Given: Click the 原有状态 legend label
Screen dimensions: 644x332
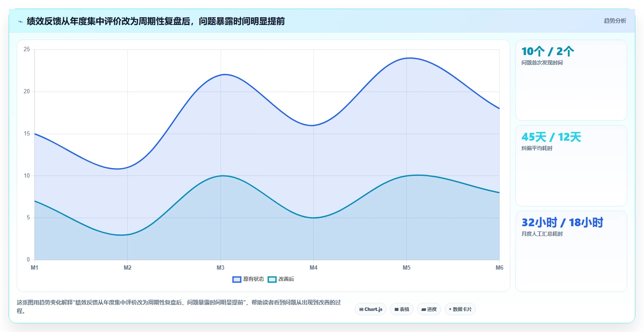Looking at the screenshot, I should (x=254, y=279).
